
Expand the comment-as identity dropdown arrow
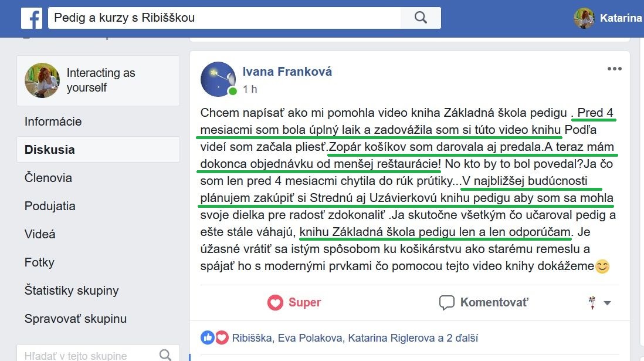pos(608,303)
